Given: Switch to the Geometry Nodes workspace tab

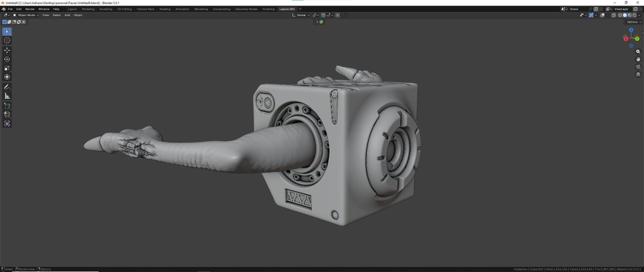Looking at the screenshot, I should (x=247, y=9).
